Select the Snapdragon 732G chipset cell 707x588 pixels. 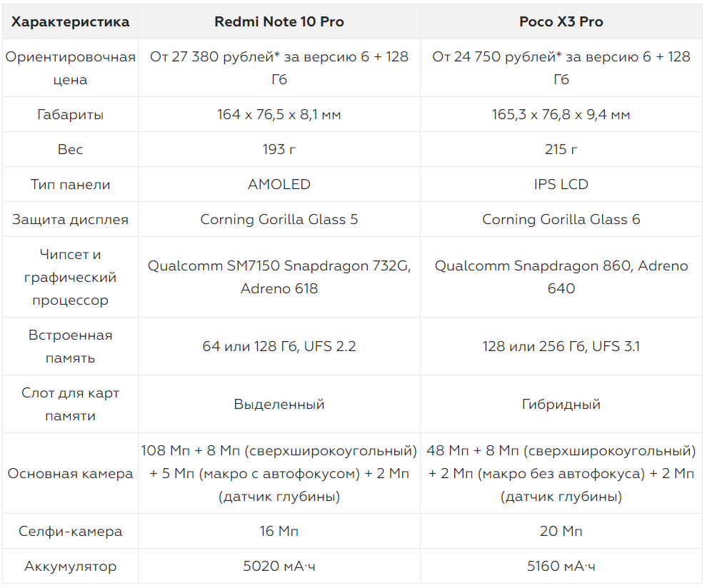279,277
